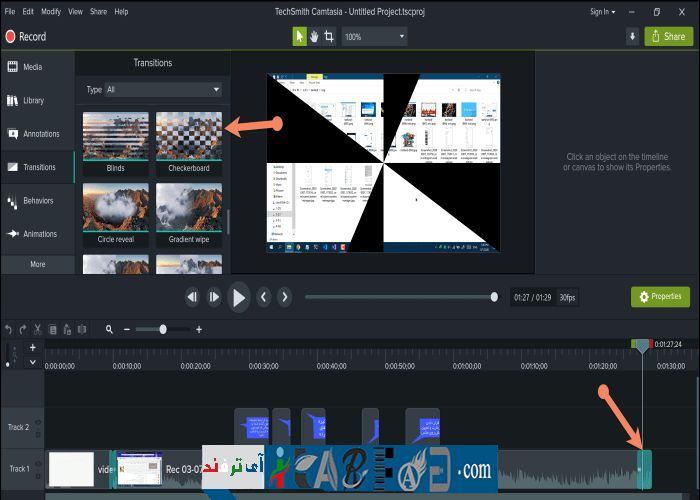The image size is (700, 500).
Task: Click the split clip icon
Action: (84, 329)
